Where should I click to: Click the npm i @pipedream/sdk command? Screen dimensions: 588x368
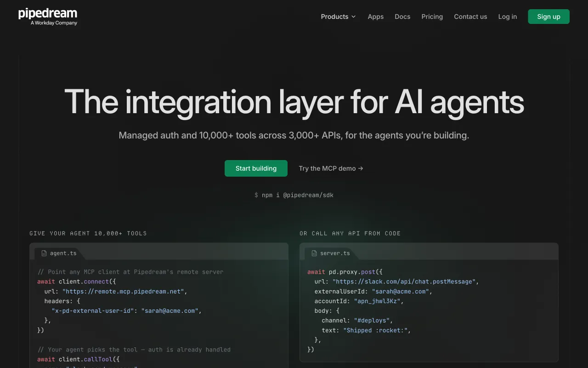pos(294,195)
